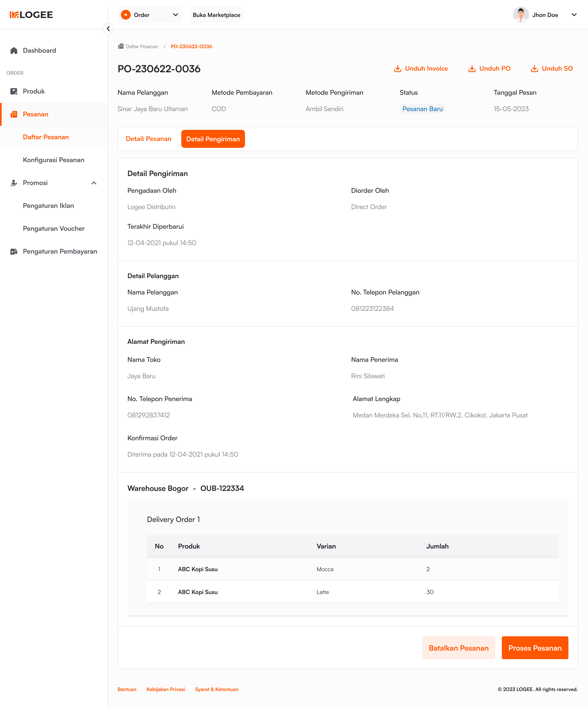Collapse the Promosi submenu chevron
This screenshot has width=588, height=709.
point(94,183)
